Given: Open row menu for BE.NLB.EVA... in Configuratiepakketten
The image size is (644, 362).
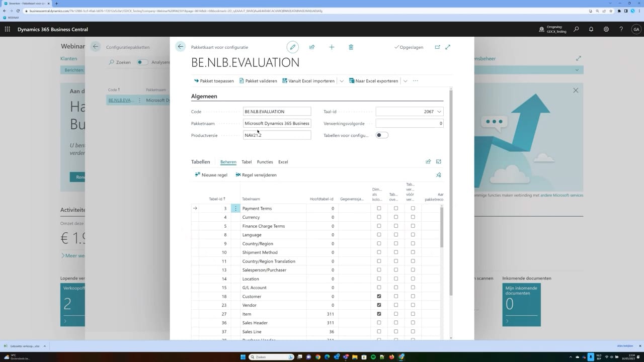Looking at the screenshot, I should click(140, 100).
